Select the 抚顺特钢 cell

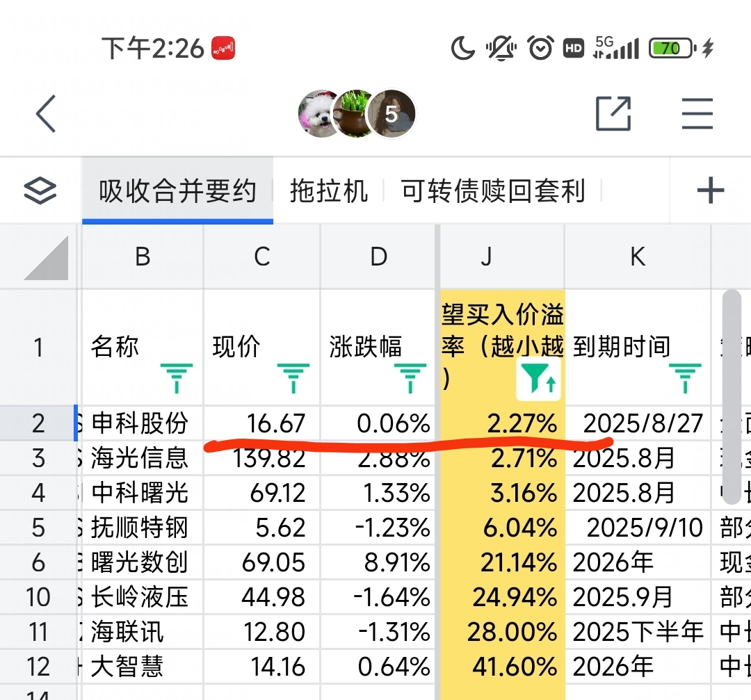pos(143,528)
